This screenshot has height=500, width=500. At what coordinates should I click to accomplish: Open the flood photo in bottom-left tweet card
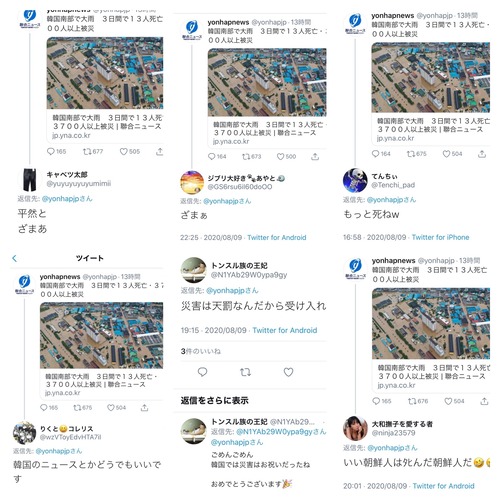(x=102, y=335)
